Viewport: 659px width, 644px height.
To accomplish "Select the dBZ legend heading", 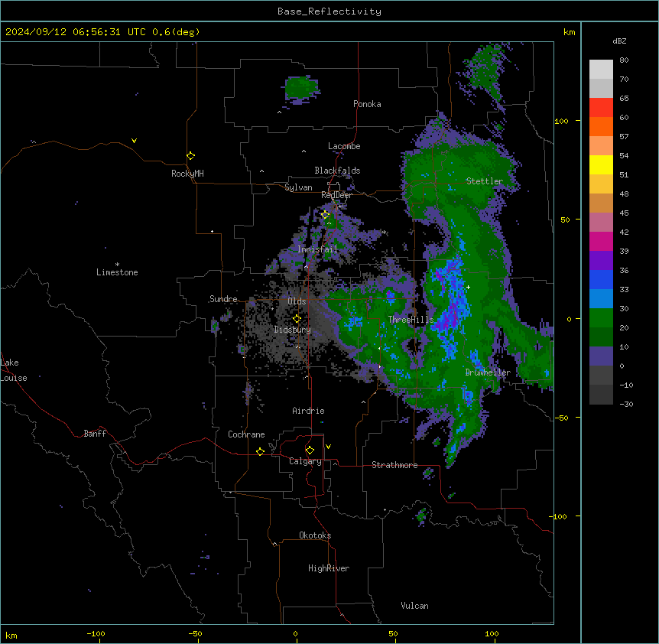I will (619, 41).
